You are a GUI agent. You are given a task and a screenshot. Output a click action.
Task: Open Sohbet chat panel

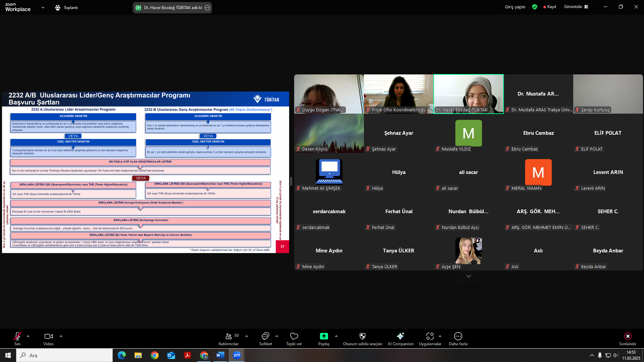click(265, 336)
